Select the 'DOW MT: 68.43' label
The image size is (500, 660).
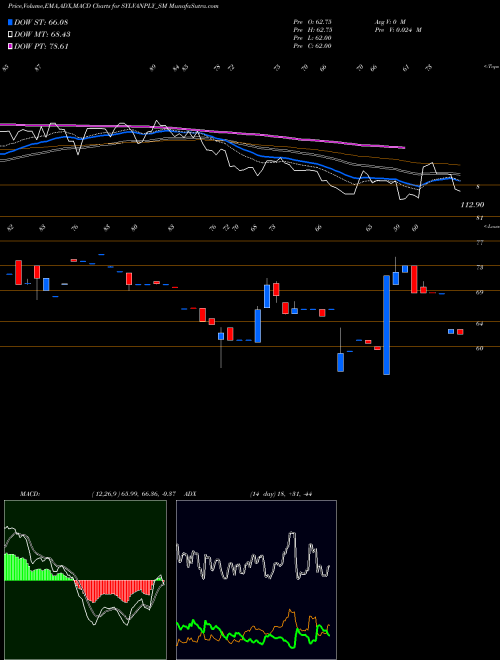pos(42,35)
